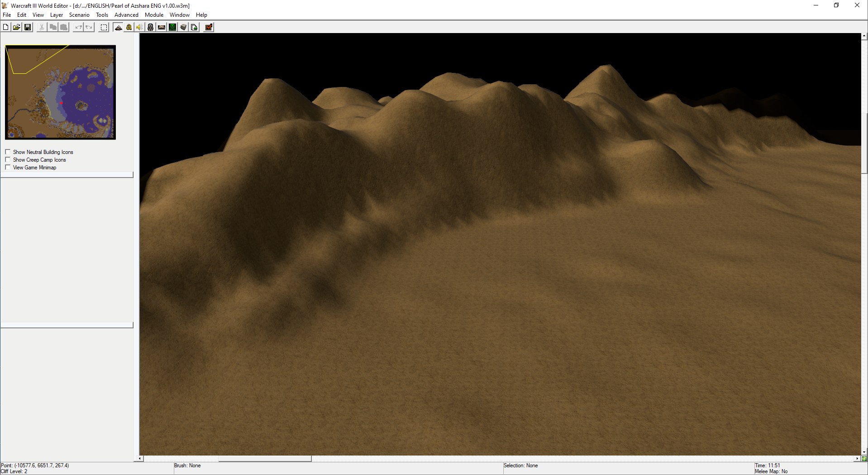
Task: Open the Window menu
Action: 180,15
